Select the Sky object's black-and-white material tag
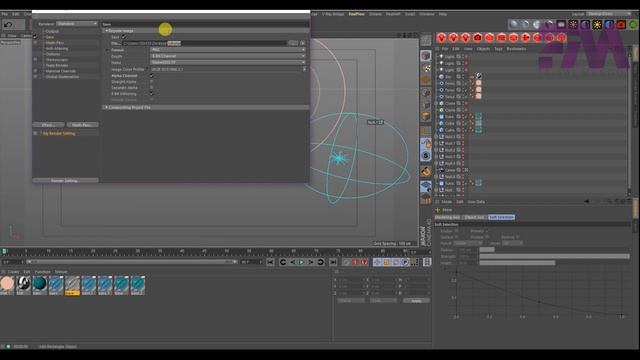640x360 pixels. coord(479,76)
